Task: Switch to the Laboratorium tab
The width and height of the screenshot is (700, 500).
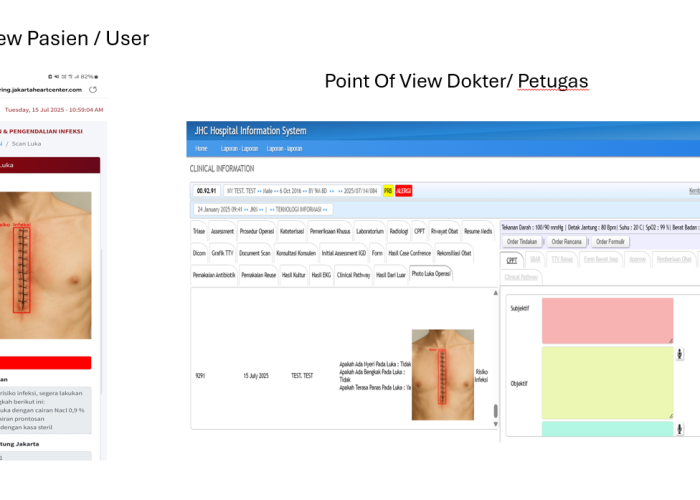Action: click(369, 231)
